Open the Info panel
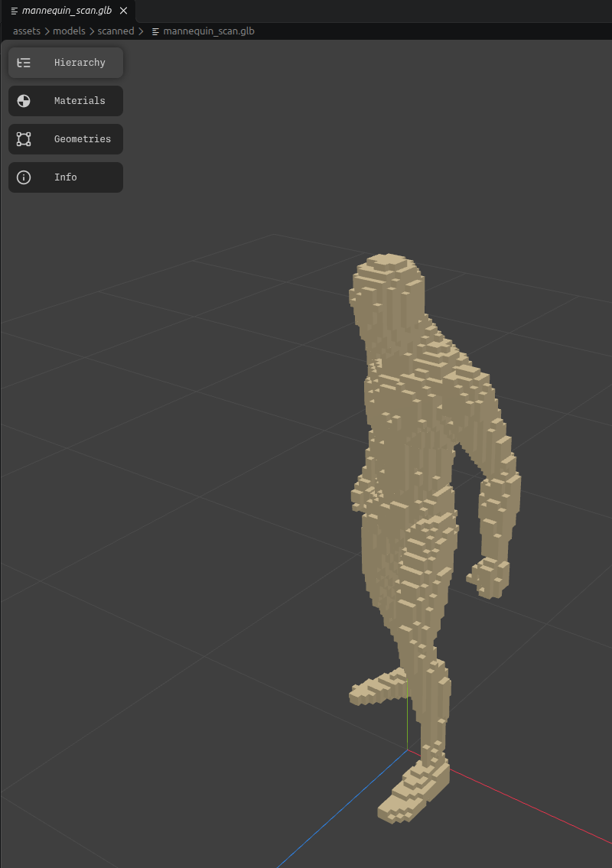Screen dimensions: 612x868 [x=65, y=177]
